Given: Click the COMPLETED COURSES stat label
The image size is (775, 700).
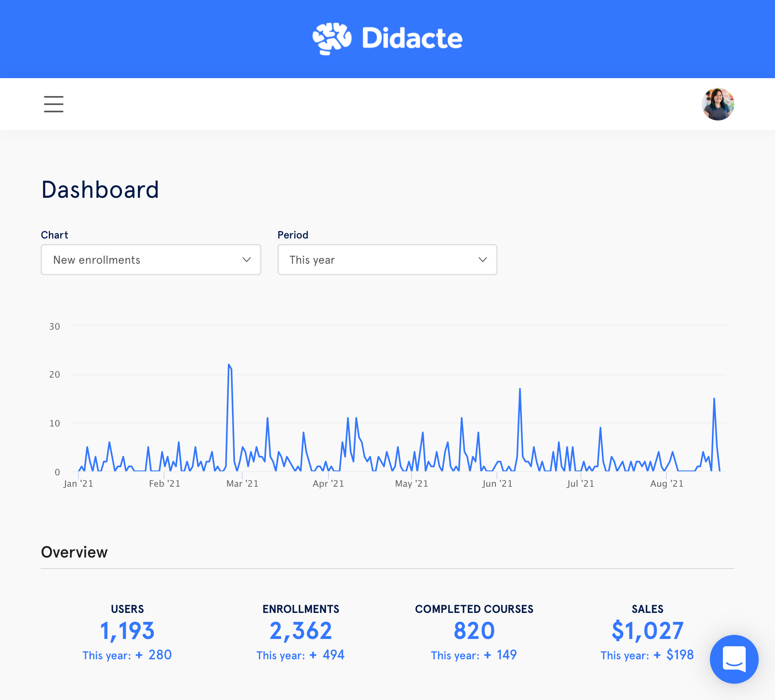Looking at the screenshot, I should coord(474,609).
